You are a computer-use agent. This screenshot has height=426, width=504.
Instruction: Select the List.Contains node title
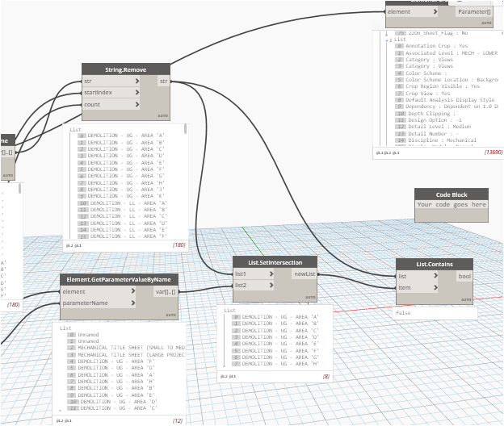click(x=435, y=264)
